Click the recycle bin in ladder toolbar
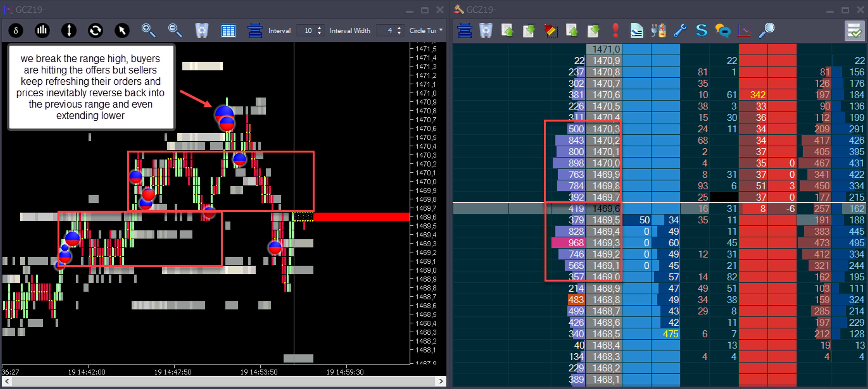Screen dimensions: 868x389 coord(486,31)
